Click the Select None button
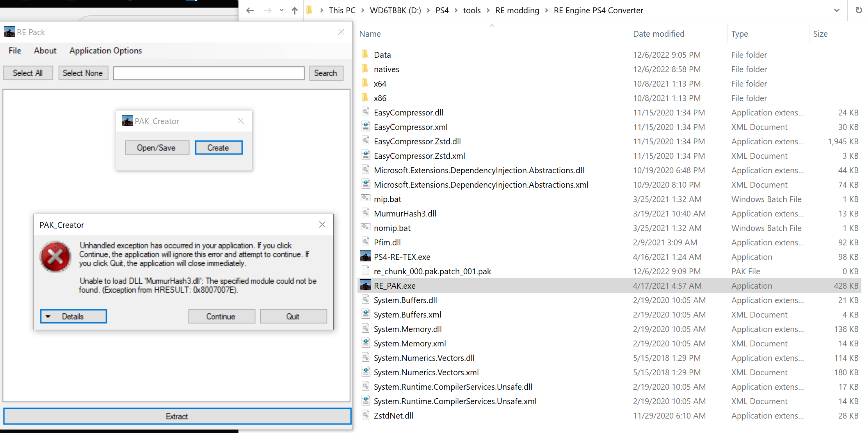This screenshot has width=868, height=433. click(x=83, y=73)
